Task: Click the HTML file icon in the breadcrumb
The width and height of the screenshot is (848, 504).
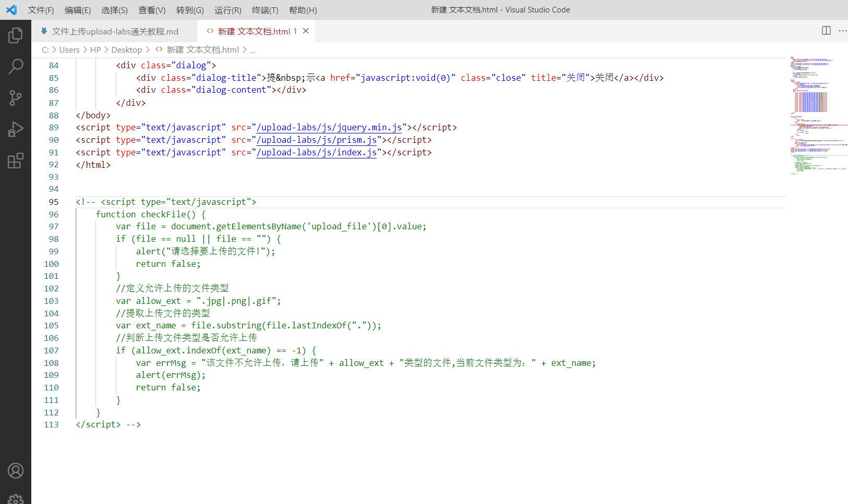Action: point(159,50)
